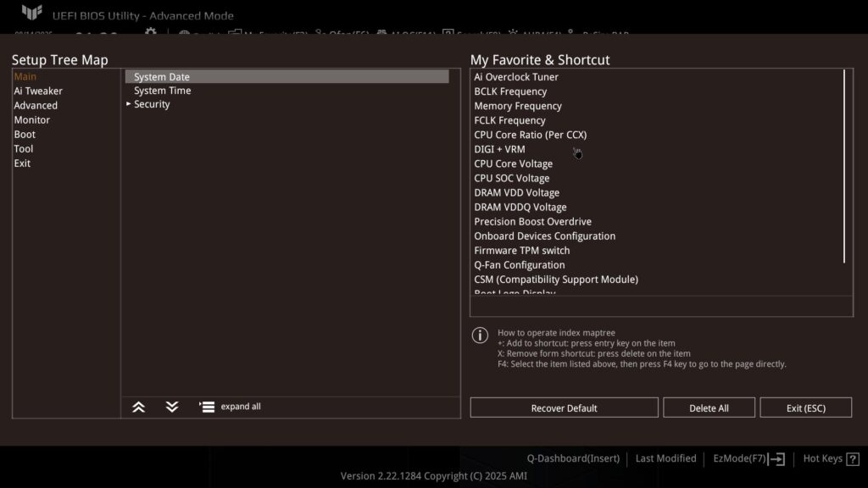Viewport: 868px width, 488px height.
Task: Select BCLK Frequency shortcut
Action: pos(510,91)
